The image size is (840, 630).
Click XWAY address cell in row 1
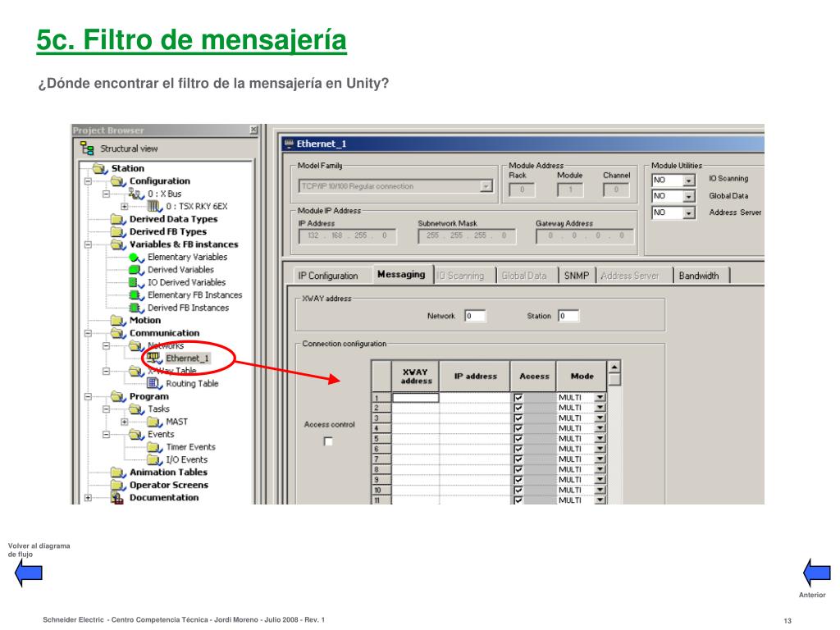[416, 398]
